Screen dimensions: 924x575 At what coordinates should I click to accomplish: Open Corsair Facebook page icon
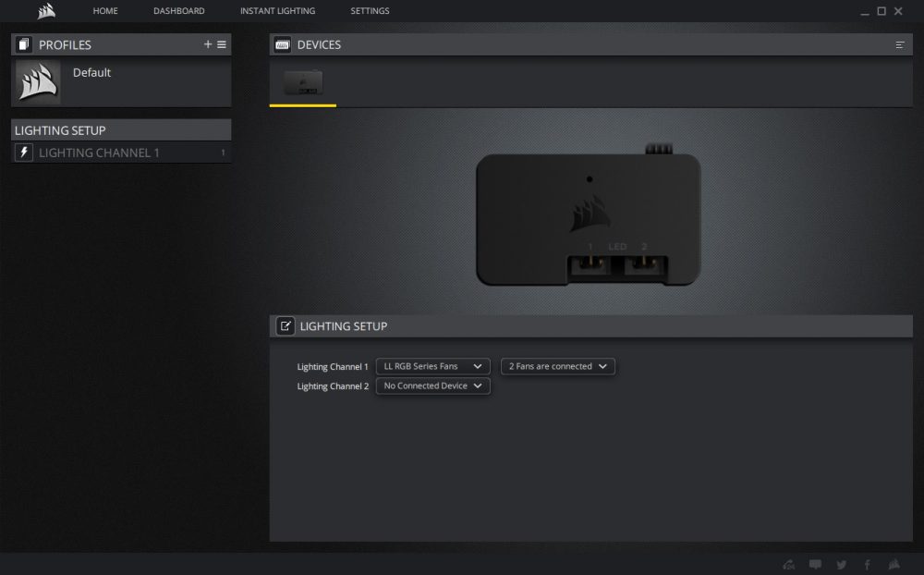pos(868,565)
